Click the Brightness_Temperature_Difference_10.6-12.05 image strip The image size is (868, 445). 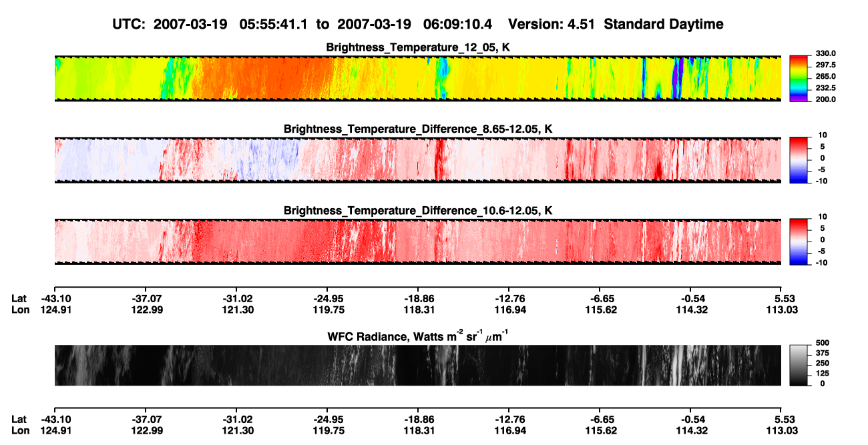point(418,242)
